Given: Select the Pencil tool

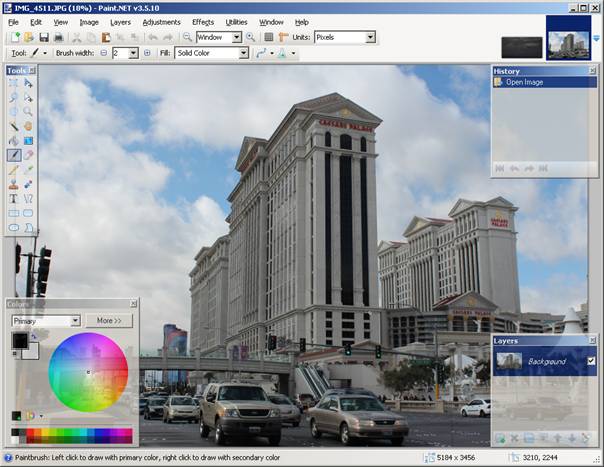Looking at the screenshot, I should click(13, 170).
